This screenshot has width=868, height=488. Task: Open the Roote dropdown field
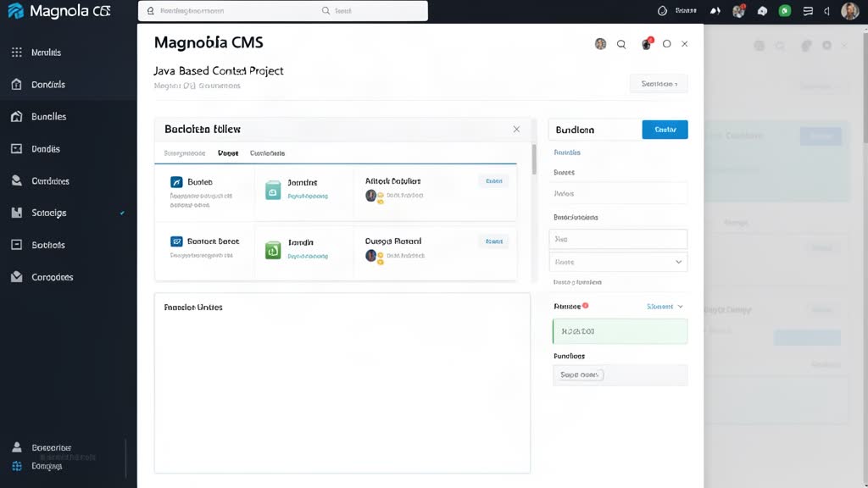tap(618, 262)
